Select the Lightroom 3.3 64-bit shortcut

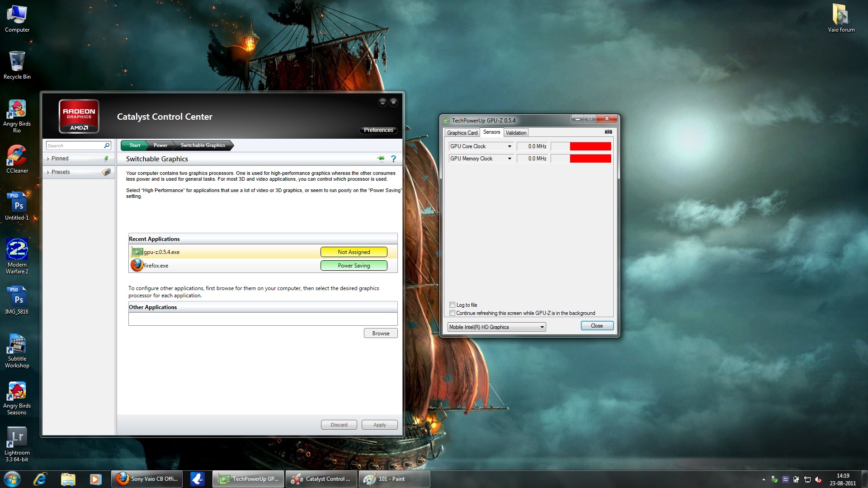point(17,445)
